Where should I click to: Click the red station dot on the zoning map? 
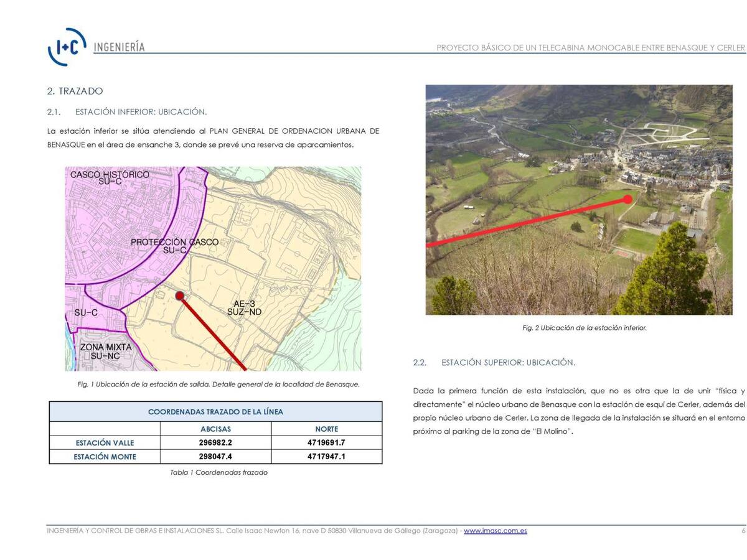pyautogui.click(x=180, y=296)
